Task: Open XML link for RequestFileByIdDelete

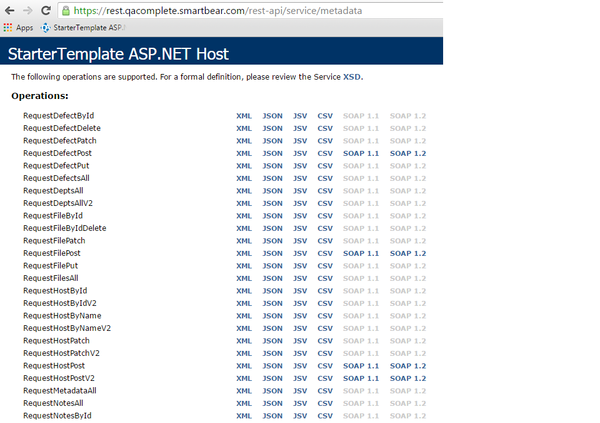Action: (244, 229)
